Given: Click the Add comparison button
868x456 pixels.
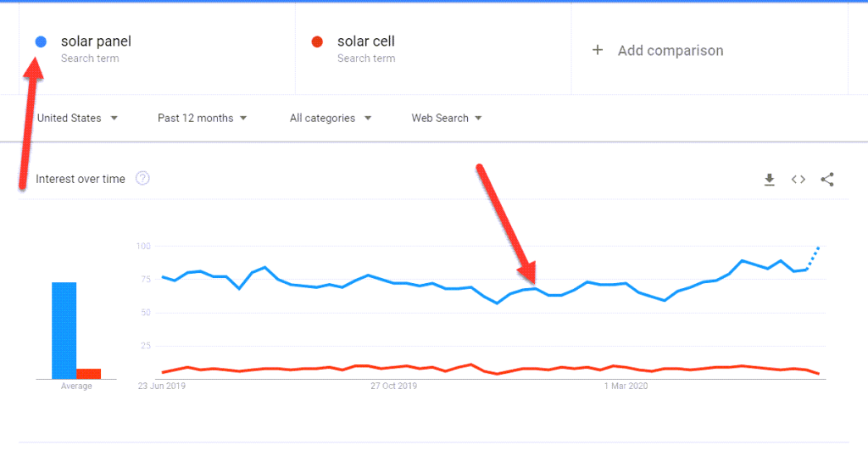Looking at the screenshot, I should point(658,50).
